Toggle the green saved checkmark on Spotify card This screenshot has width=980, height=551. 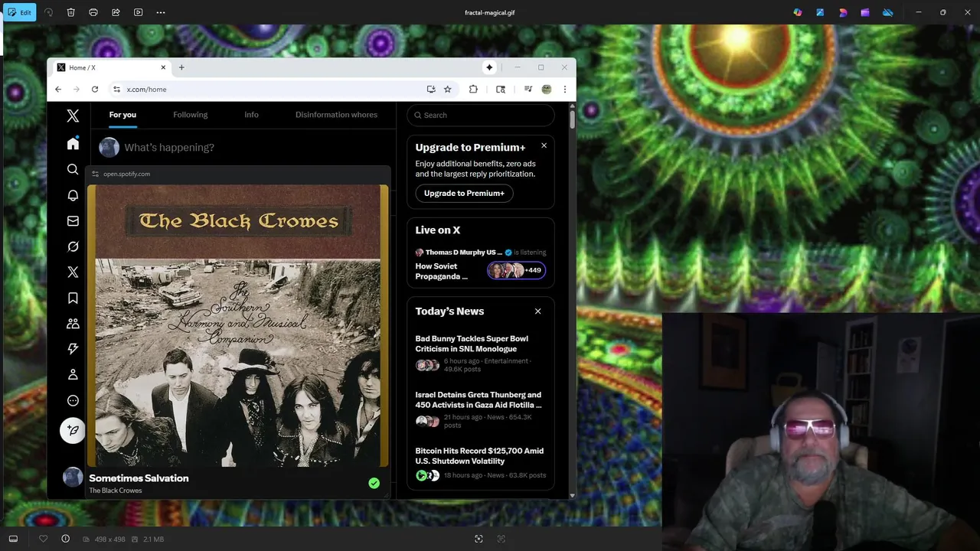[374, 483]
